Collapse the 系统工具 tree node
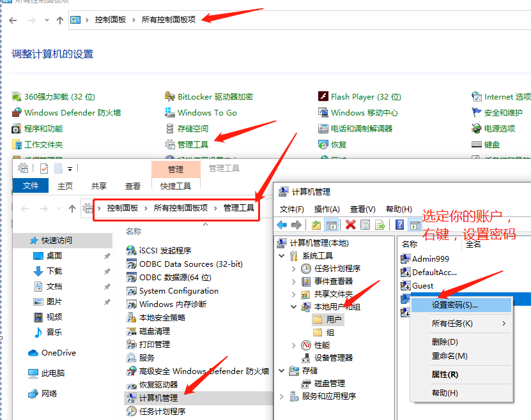The height and width of the screenshot is (420, 531). point(281,256)
